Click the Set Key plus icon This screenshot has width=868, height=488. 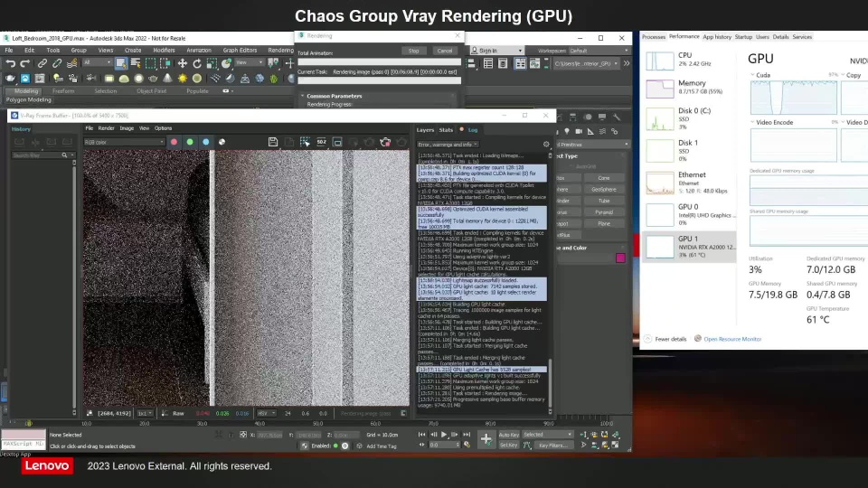point(486,439)
